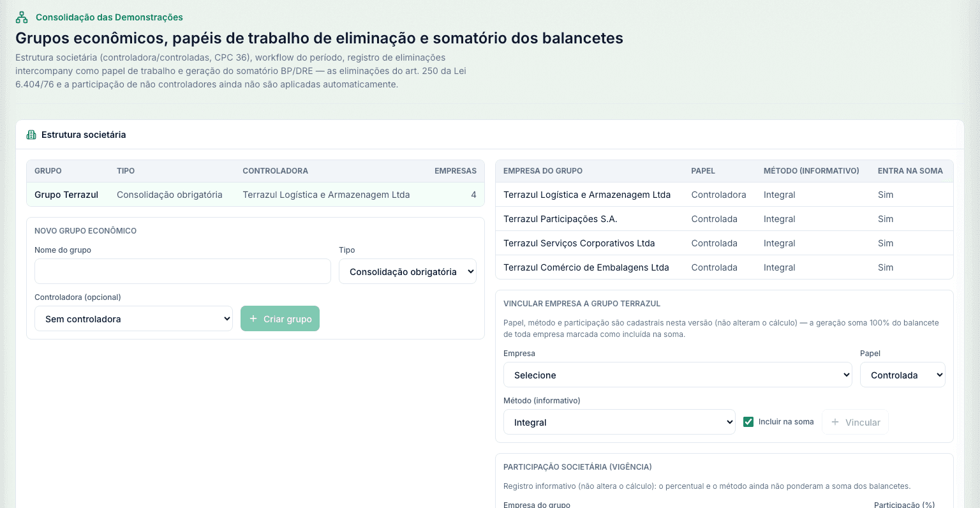Select the Grupo Terrazul row

(255, 195)
